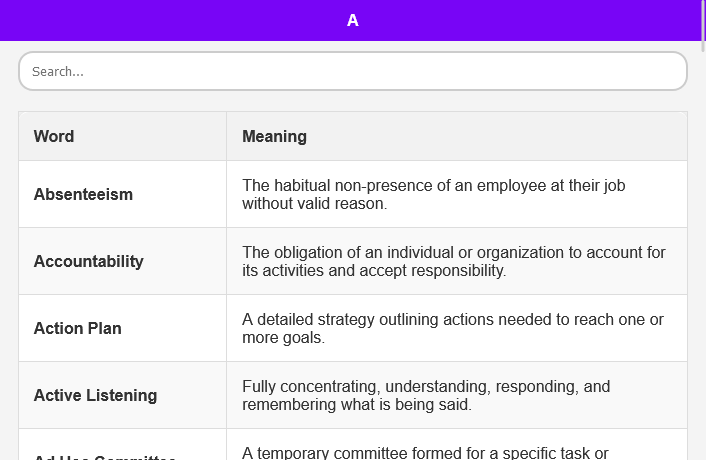
Task: Click the words 'habitual non-presence'
Action: pyautogui.click(x=362, y=185)
